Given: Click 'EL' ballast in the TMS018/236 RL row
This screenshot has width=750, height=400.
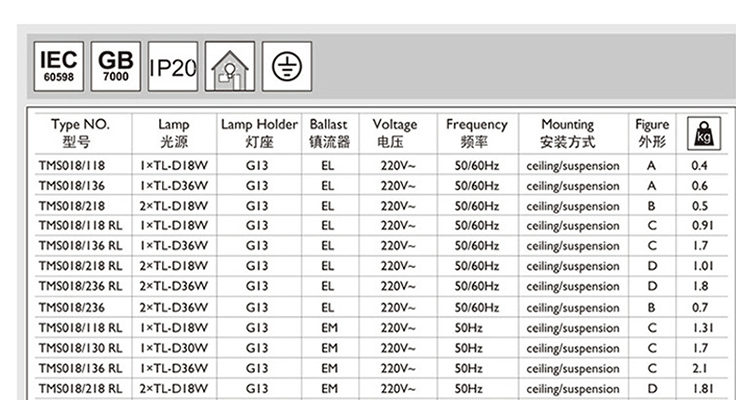Looking at the screenshot, I should tap(328, 286).
